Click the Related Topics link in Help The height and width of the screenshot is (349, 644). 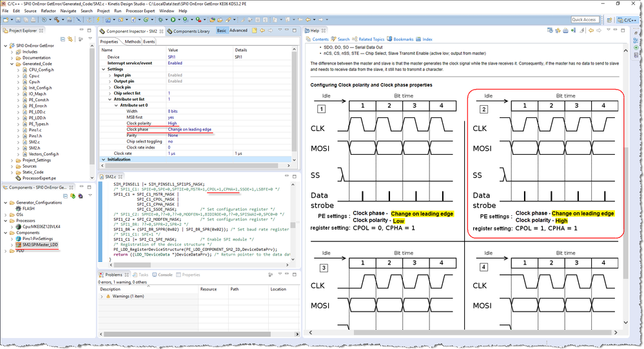tap(371, 39)
